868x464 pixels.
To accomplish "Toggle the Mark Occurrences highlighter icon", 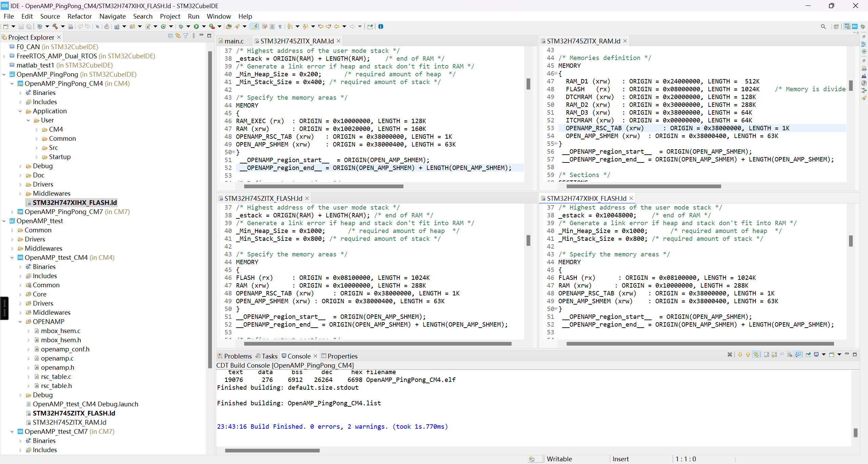I will 254,26.
